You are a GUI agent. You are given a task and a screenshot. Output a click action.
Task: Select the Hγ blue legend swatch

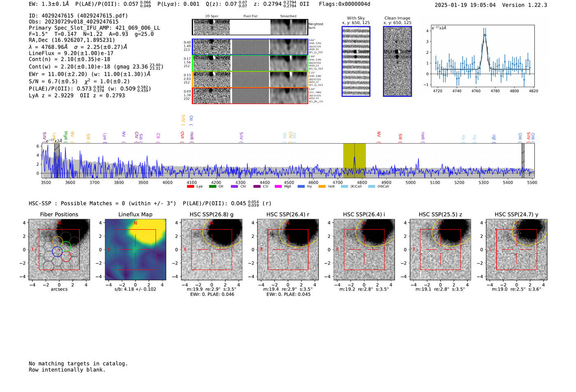pos(301,186)
